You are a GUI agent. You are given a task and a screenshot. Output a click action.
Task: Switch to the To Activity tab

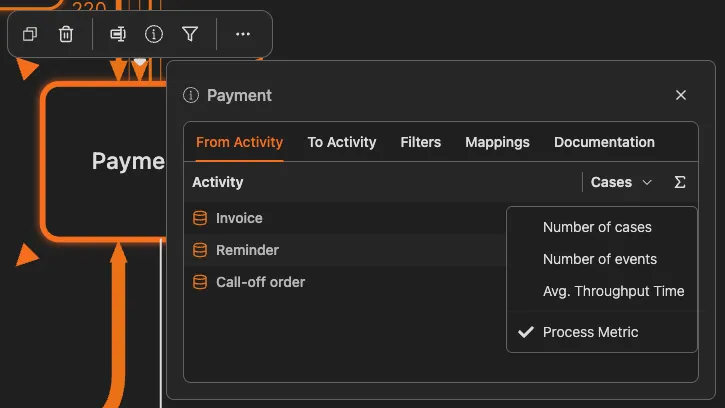pyautogui.click(x=342, y=142)
